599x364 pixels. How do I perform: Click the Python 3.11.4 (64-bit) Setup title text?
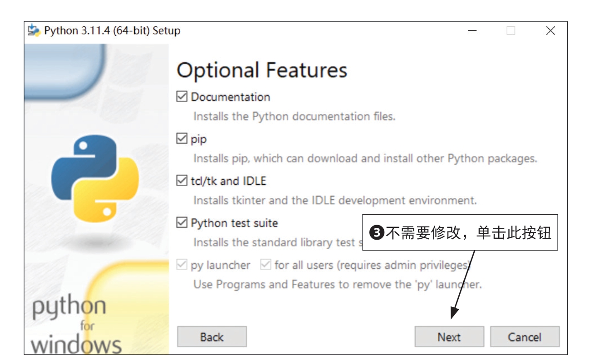[x=112, y=31]
